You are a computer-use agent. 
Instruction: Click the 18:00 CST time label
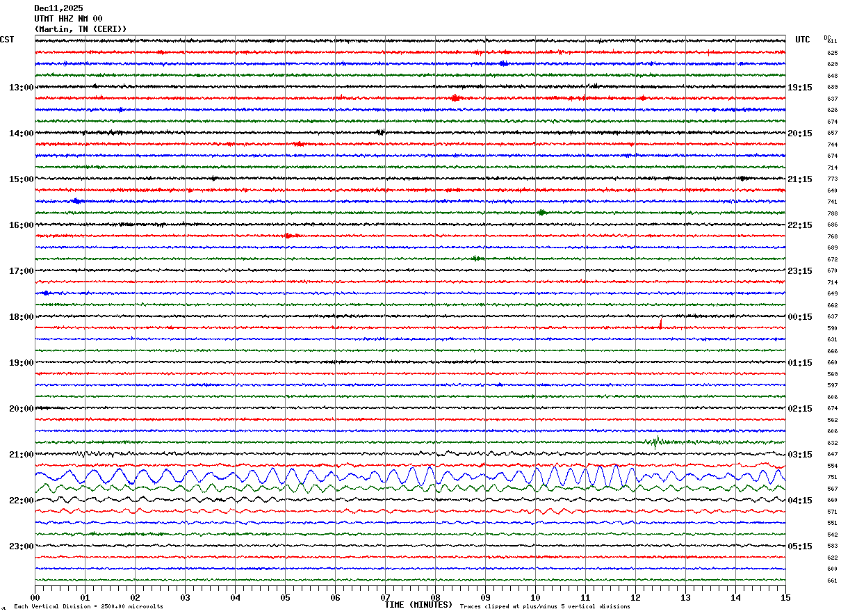coord(21,317)
